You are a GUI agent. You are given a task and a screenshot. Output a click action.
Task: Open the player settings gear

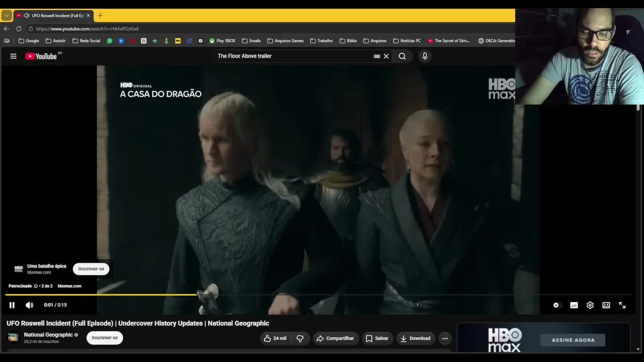[x=590, y=305]
